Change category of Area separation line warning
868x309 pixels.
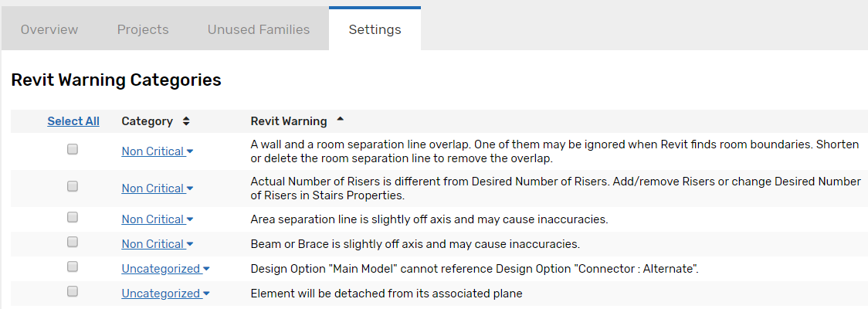click(157, 219)
